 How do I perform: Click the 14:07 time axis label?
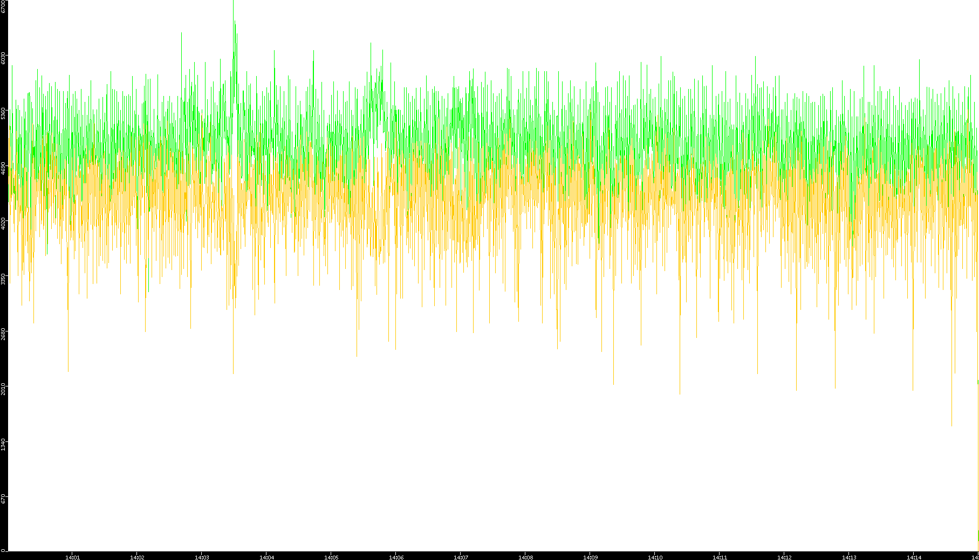click(461, 557)
